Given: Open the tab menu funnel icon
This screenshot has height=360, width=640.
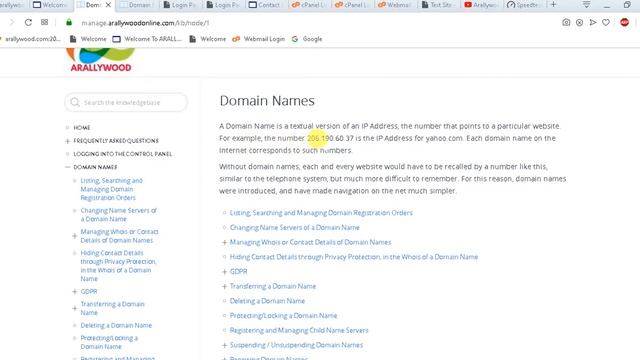Looking at the screenshot, I should pyautogui.click(x=587, y=4).
